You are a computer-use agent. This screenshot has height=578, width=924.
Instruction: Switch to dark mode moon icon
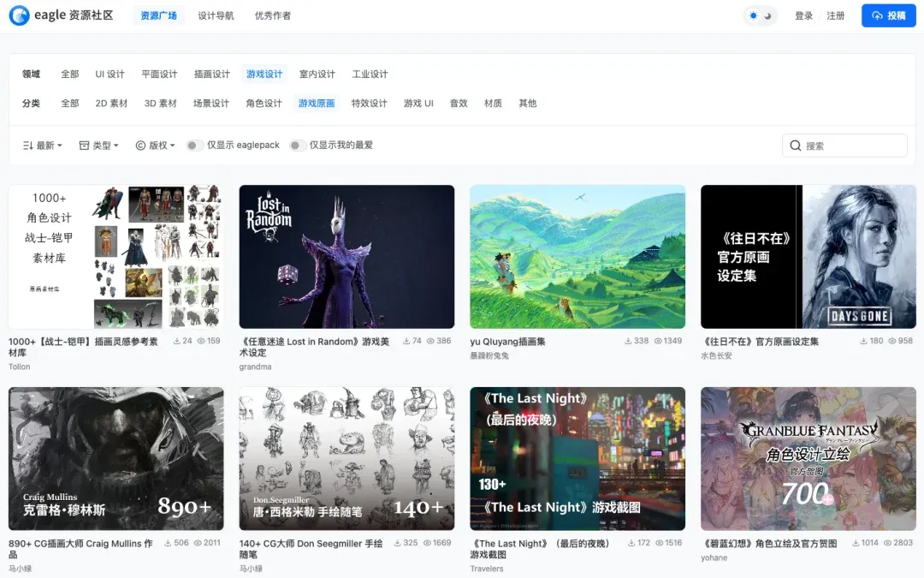tap(767, 16)
